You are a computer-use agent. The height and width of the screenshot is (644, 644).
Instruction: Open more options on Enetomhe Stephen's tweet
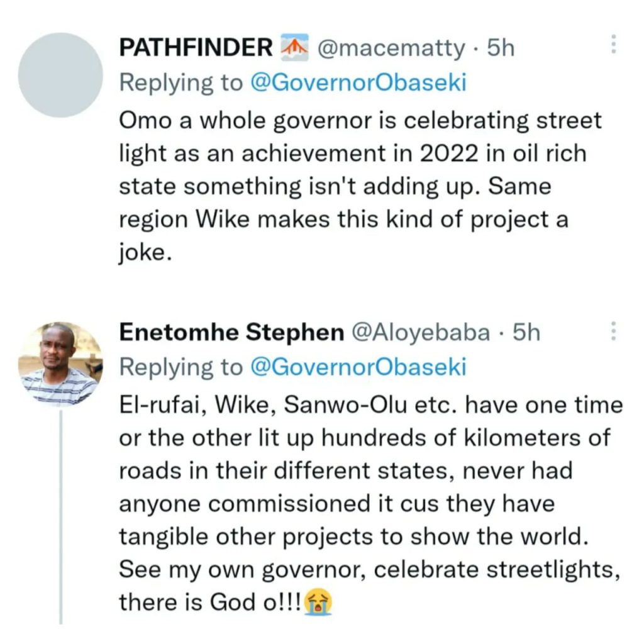(x=614, y=331)
